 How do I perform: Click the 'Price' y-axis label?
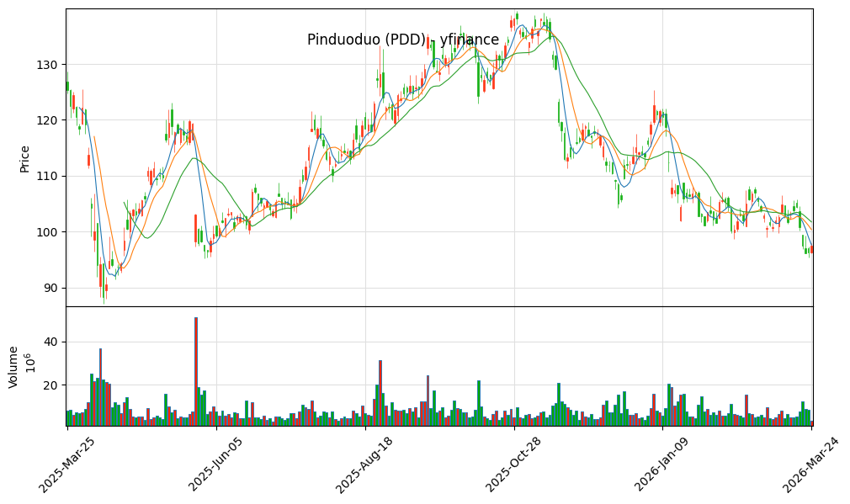(24, 159)
